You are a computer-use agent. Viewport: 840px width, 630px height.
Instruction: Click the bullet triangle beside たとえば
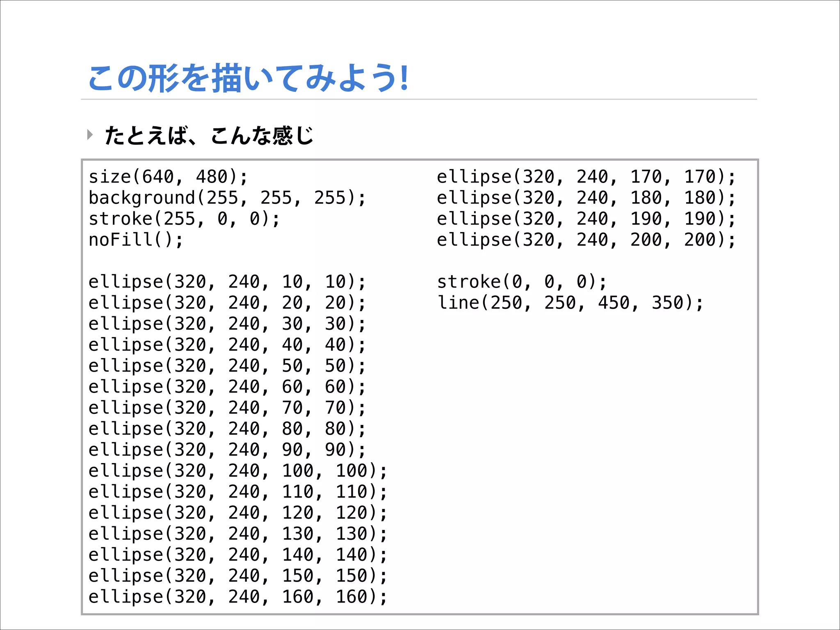(x=90, y=135)
